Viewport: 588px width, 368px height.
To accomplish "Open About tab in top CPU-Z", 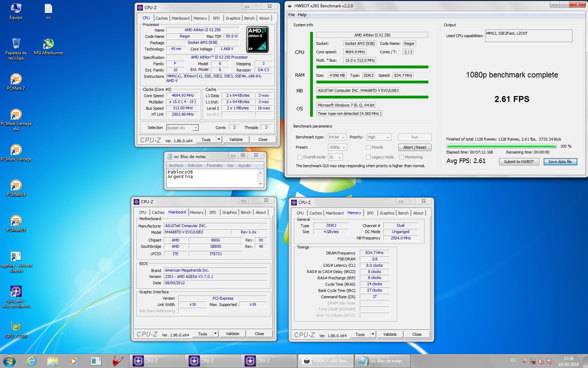I will point(264,18).
